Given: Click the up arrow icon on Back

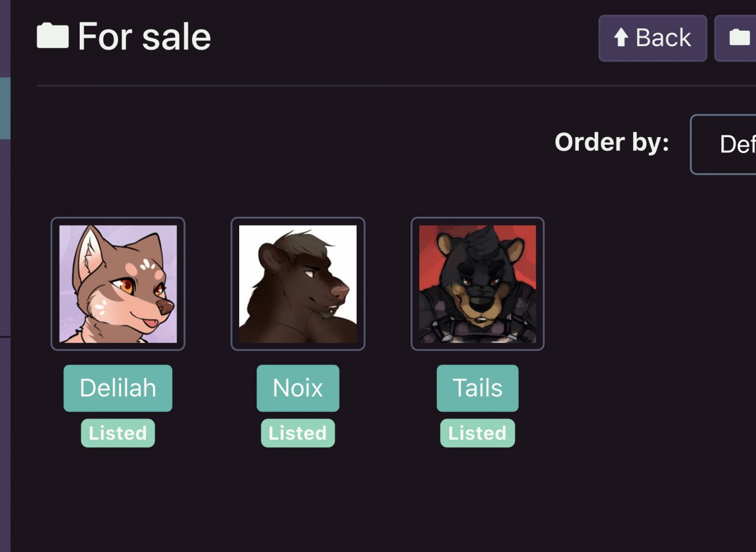Looking at the screenshot, I should coord(620,38).
